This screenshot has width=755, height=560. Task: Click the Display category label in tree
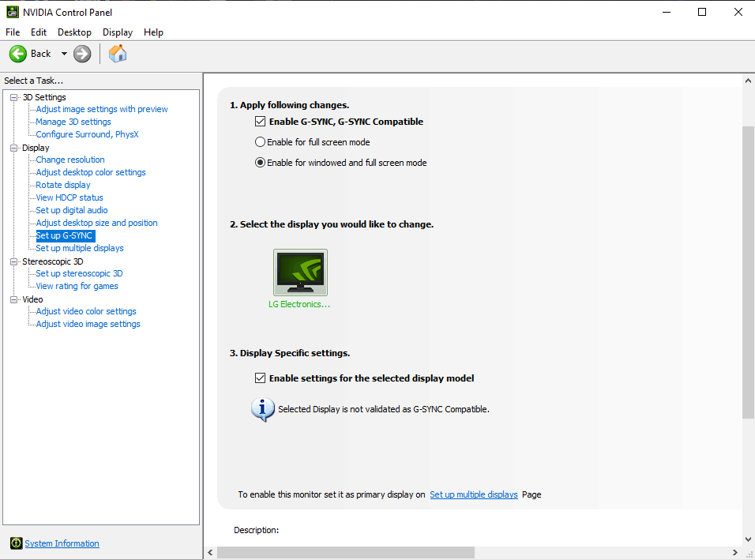(36, 148)
